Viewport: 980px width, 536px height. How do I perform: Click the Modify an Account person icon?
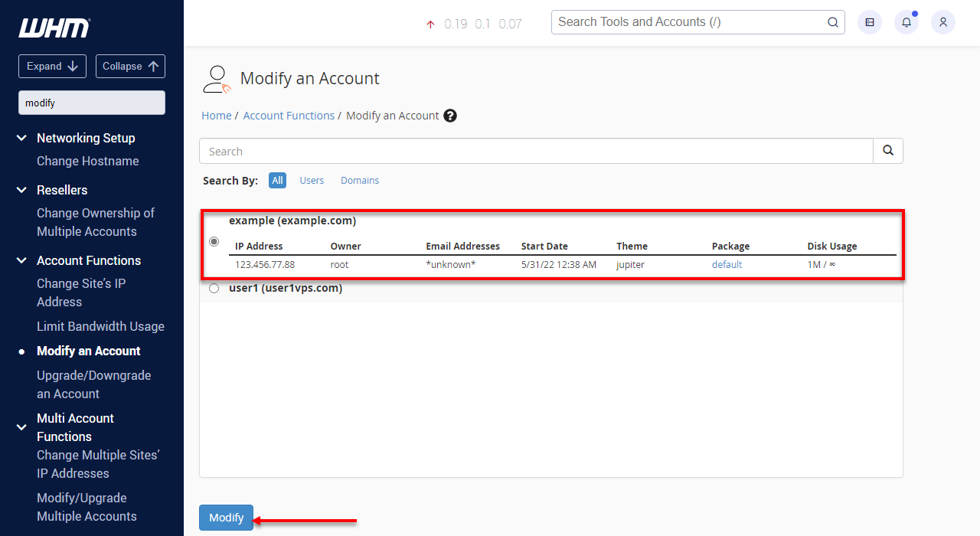click(217, 77)
